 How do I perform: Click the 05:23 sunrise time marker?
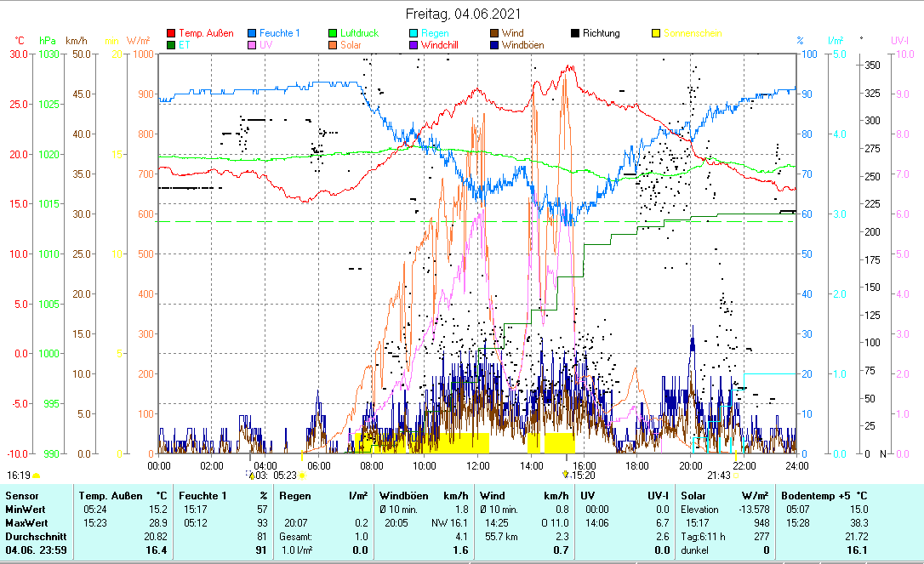tap(285, 476)
